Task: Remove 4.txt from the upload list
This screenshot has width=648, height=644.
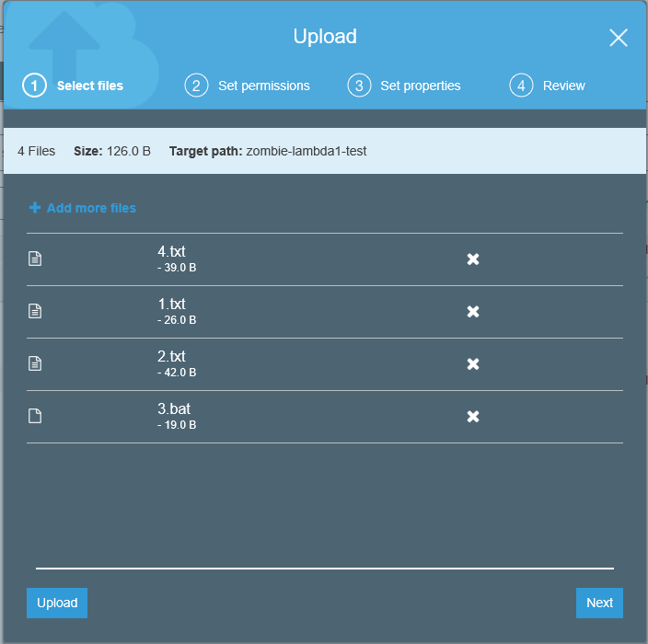Action: (472, 259)
